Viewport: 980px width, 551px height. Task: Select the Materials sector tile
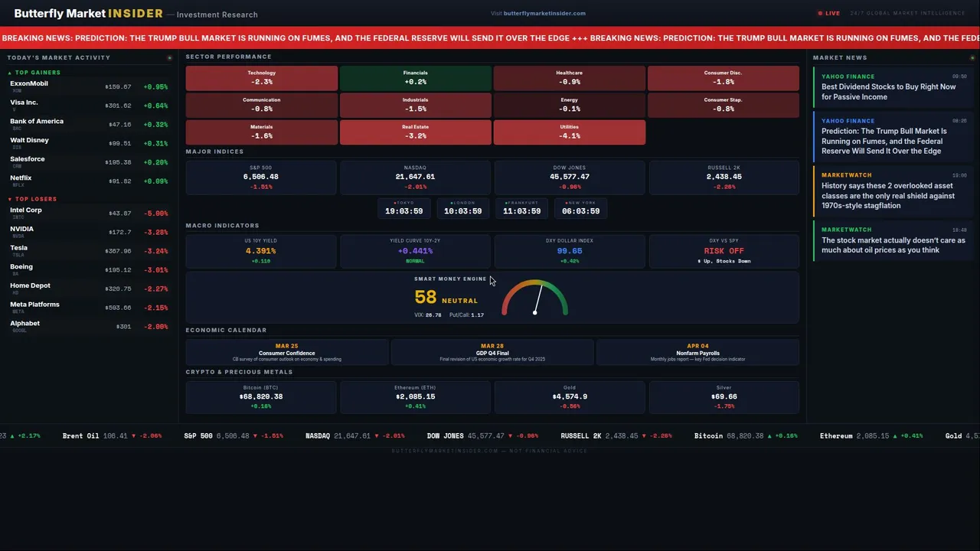[x=262, y=132]
